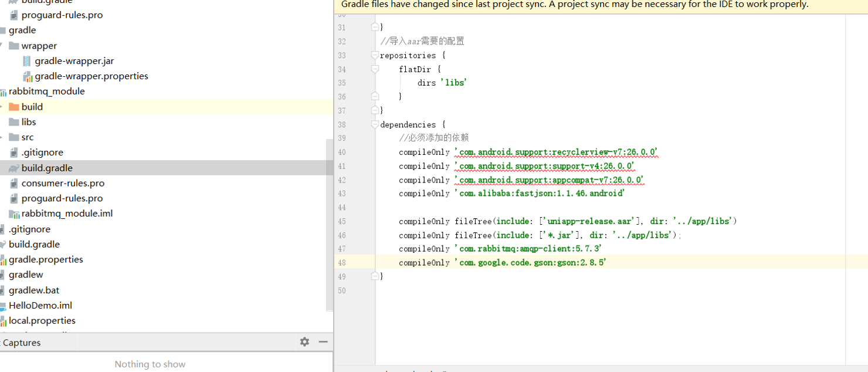Click the comment '//必须添加的依赖'
This screenshot has height=372, width=868.
tap(434, 138)
